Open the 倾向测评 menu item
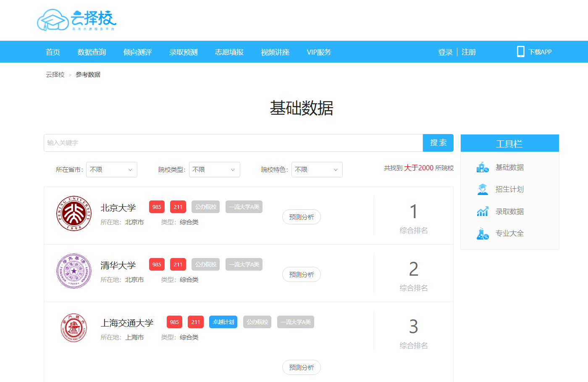588x382 pixels. pyautogui.click(x=137, y=52)
